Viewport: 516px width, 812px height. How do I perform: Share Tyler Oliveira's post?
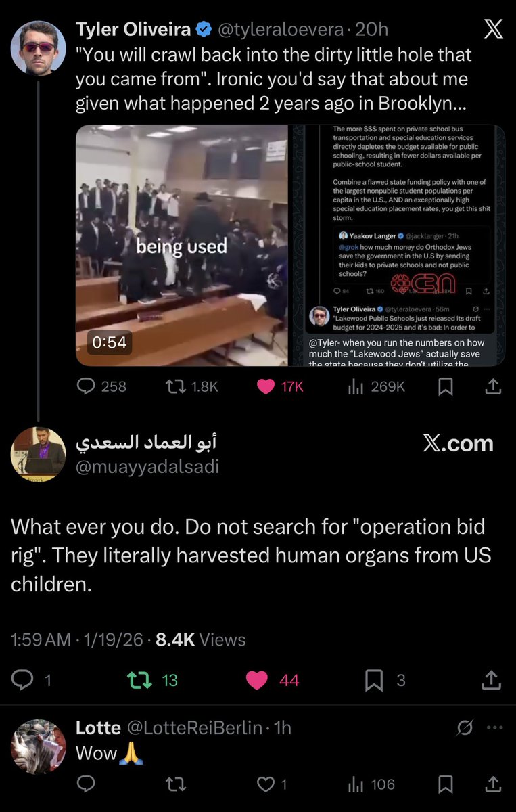point(494,386)
